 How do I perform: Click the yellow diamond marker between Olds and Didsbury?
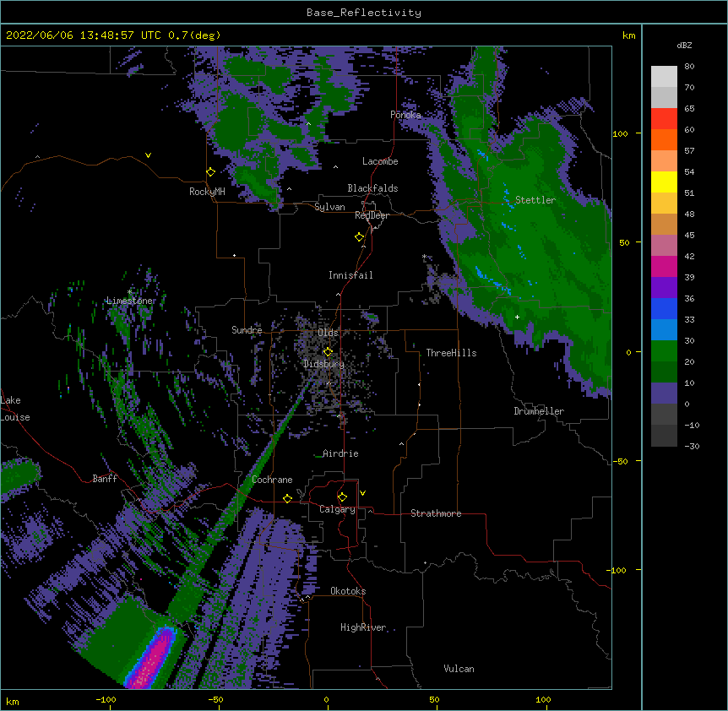[x=328, y=351]
